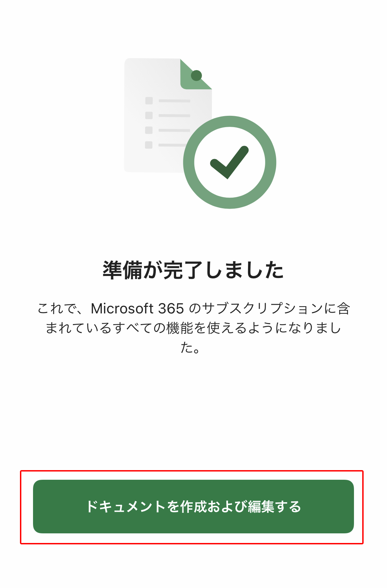The image size is (387, 588).
Task: Click the Microsoft 365 text in the description
Action: click(x=137, y=308)
